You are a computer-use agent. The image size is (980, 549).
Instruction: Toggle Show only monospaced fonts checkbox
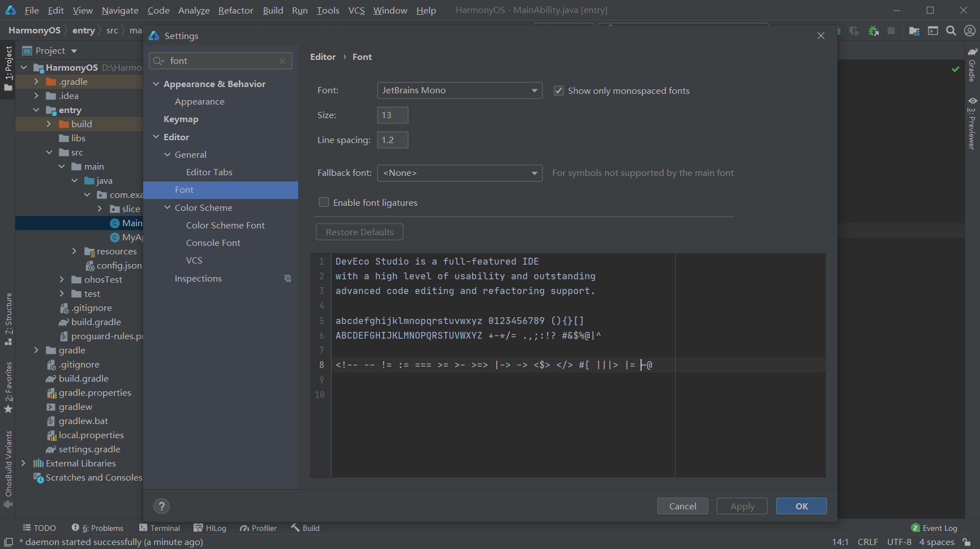click(558, 90)
